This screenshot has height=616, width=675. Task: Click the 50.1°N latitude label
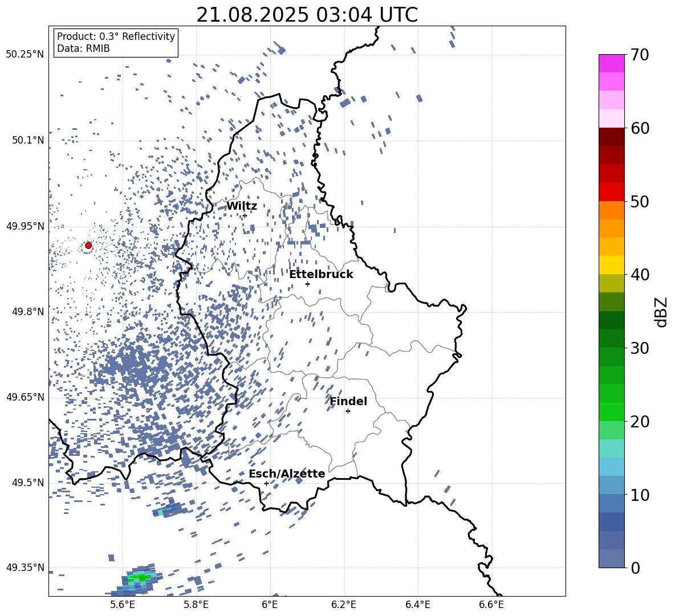[x=28, y=141]
